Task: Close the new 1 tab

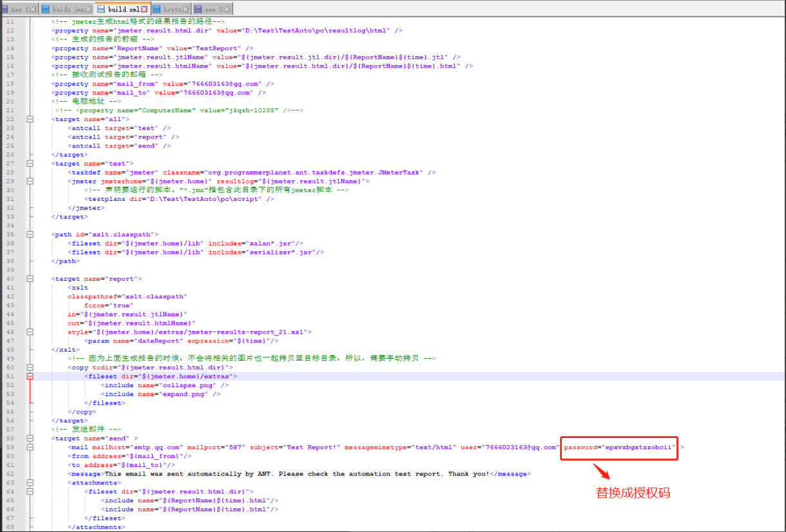Action: pyautogui.click(x=34, y=10)
